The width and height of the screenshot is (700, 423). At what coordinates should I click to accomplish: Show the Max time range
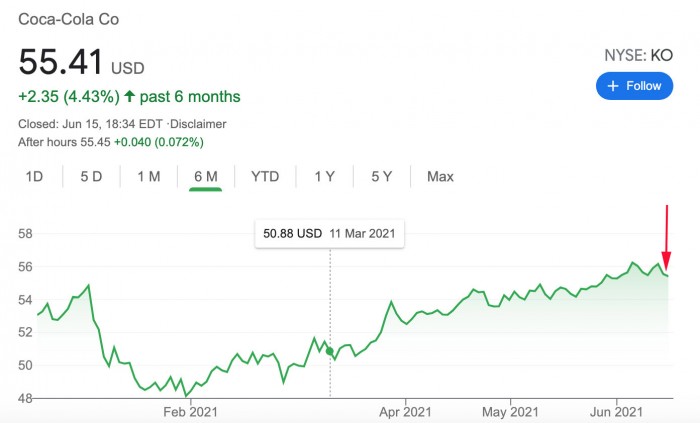tap(440, 177)
